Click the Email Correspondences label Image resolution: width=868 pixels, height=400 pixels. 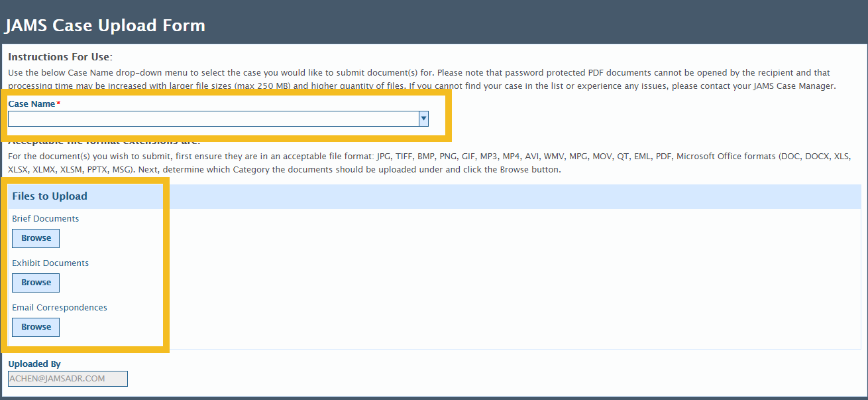[x=60, y=308]
